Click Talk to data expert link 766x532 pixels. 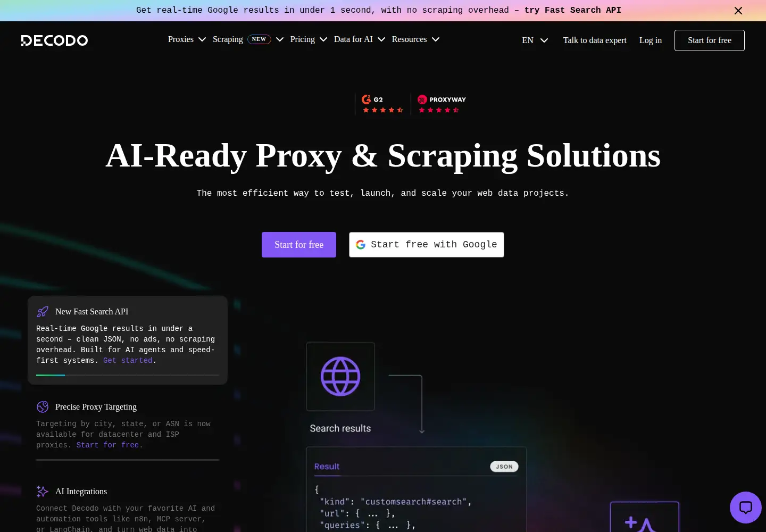click(x=595, y=40)
